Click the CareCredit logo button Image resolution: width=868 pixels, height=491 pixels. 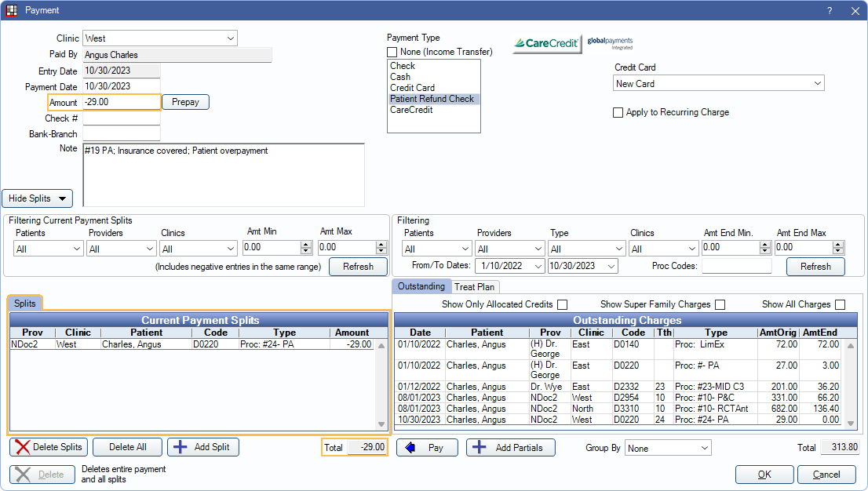click(547, 44)
